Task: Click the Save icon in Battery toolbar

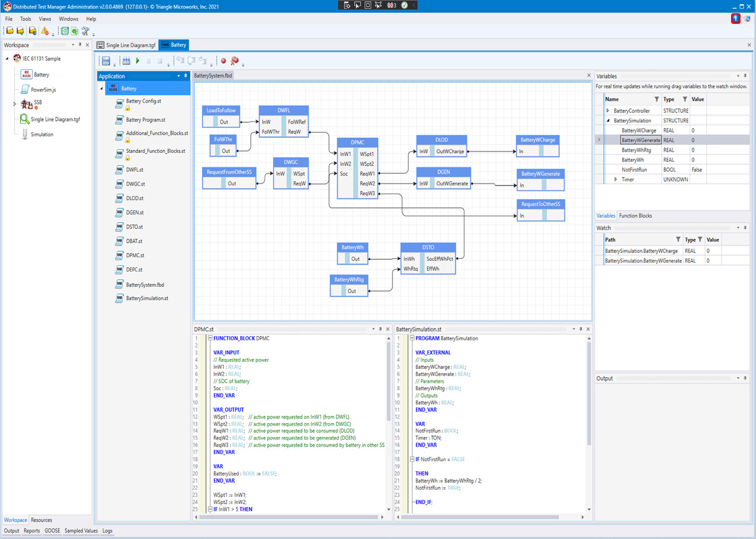Action: [106, 60]
